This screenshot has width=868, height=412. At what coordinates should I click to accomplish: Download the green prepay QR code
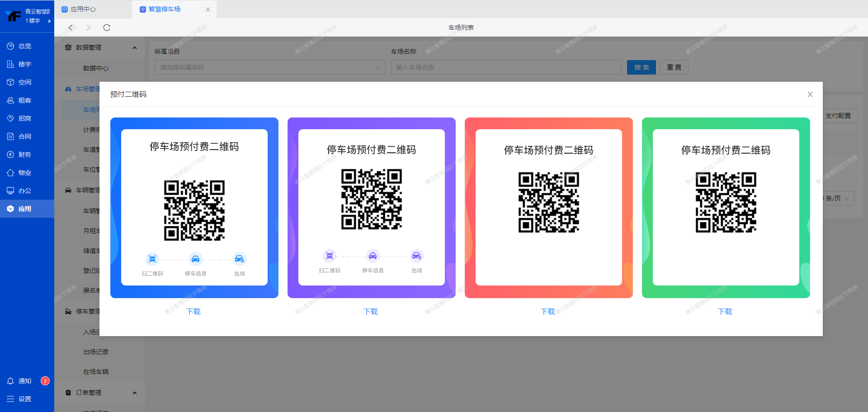pyautogui.click(x=725, y=312)
